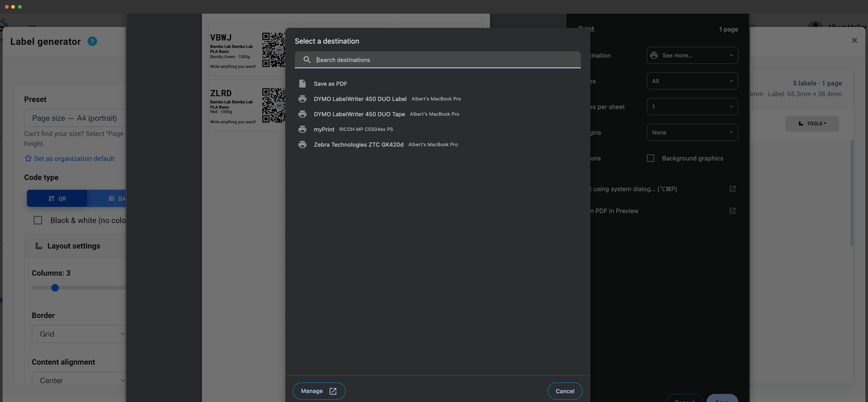Open the Content alignment Center dropdown
The width and height of the screenshot is (868, 402).
pyautogui.click(x=79, y=380)
